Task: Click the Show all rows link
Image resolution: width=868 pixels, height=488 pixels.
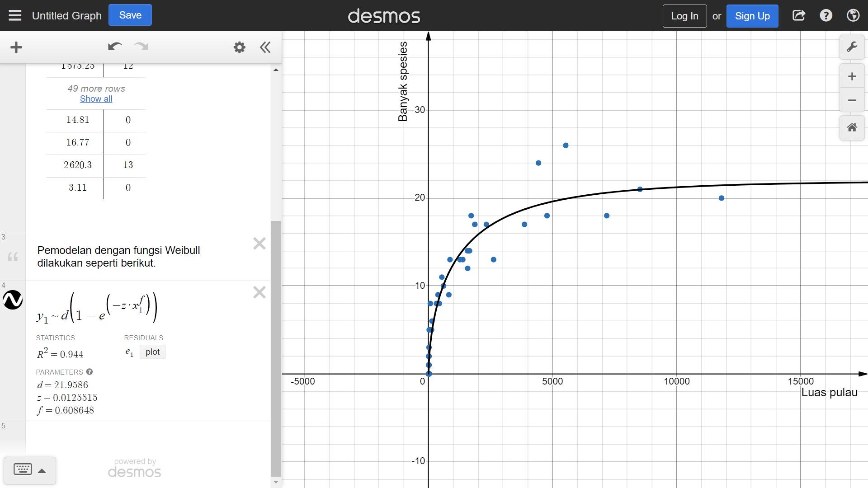Action: [96, 99]
